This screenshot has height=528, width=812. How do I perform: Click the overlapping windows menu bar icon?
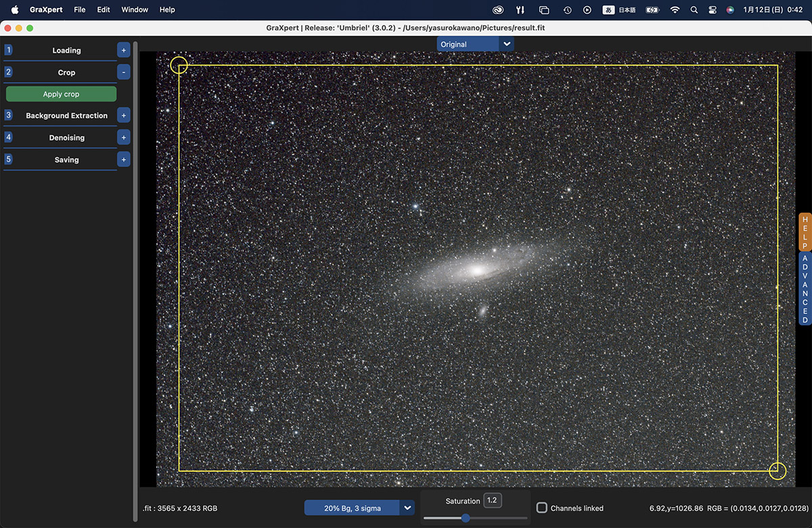coord(544,10)
